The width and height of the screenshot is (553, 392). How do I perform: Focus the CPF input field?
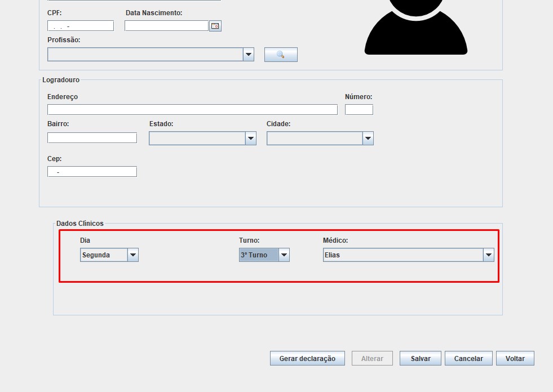(x=81, y=26)
